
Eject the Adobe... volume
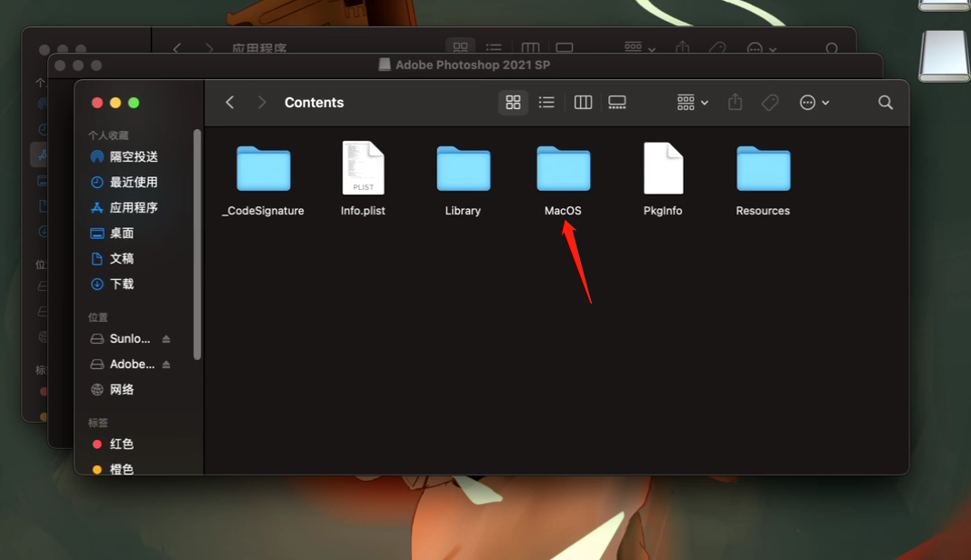(166, 365)
